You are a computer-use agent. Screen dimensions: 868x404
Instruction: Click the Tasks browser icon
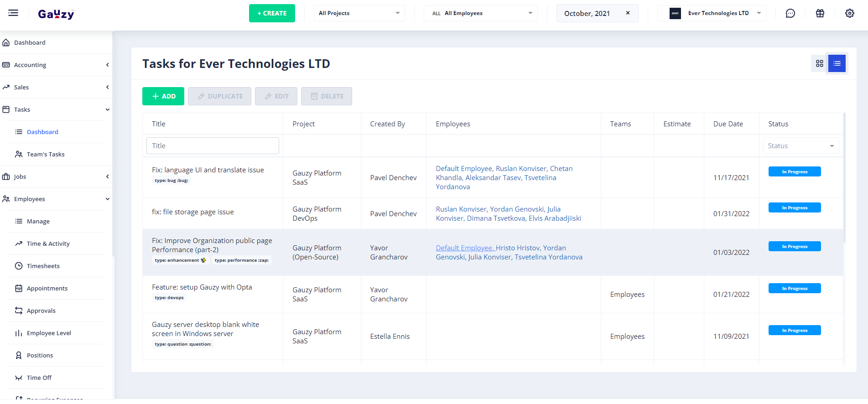(6, 109)
